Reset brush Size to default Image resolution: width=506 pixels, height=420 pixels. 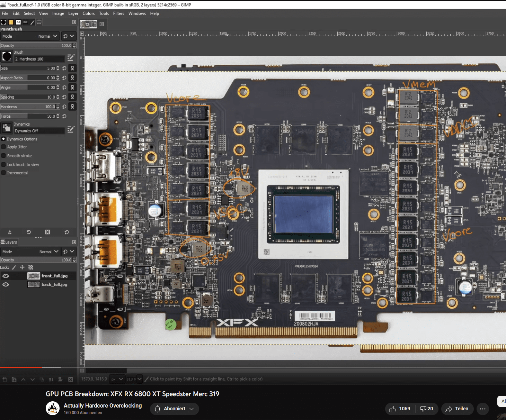pos(64,68)
